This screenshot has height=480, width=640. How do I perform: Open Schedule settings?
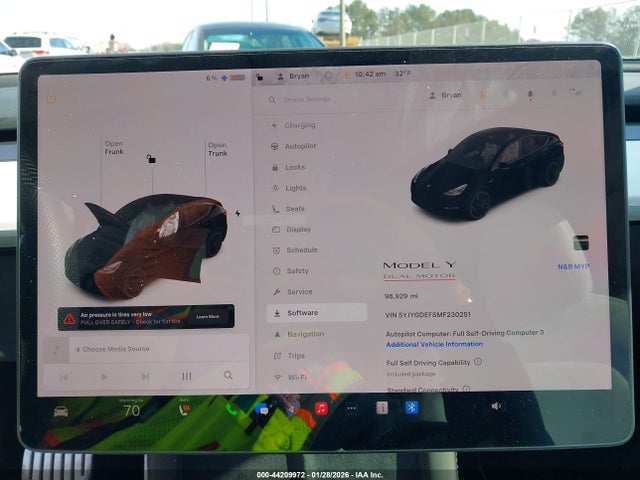[295, 250]
